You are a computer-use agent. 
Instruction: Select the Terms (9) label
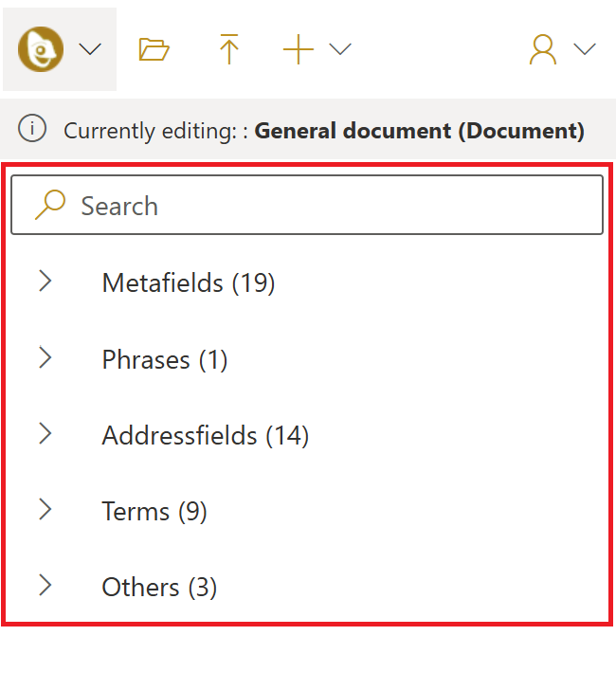[x=154, y=512]
